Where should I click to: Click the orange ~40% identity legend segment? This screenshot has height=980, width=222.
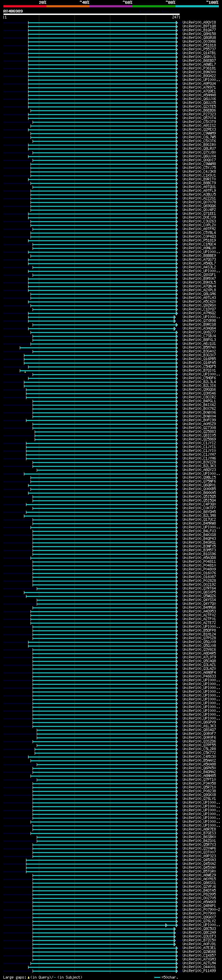click(x=68, y=6)
